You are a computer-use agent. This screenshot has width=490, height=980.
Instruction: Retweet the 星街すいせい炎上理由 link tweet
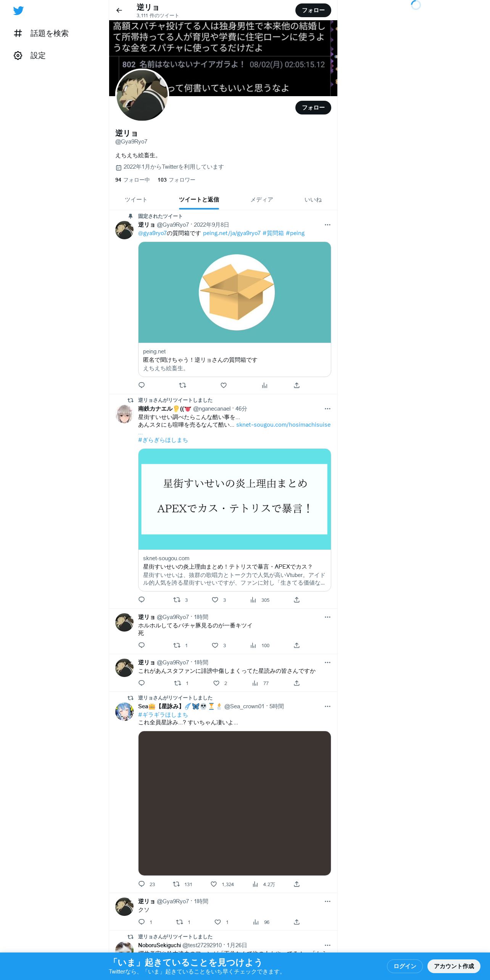click(x=177, y=600)
